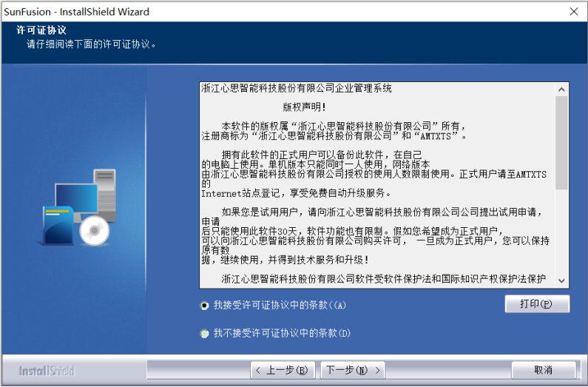This screenshot has height=387, width=588.
Task: Click the line beginning 据，继续使用
Action: (285, 260)
